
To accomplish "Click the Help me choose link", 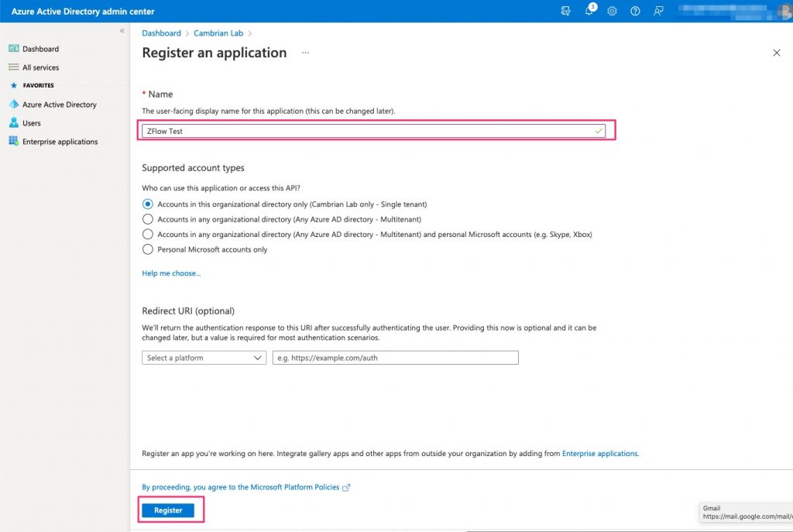I will point(171,273).
